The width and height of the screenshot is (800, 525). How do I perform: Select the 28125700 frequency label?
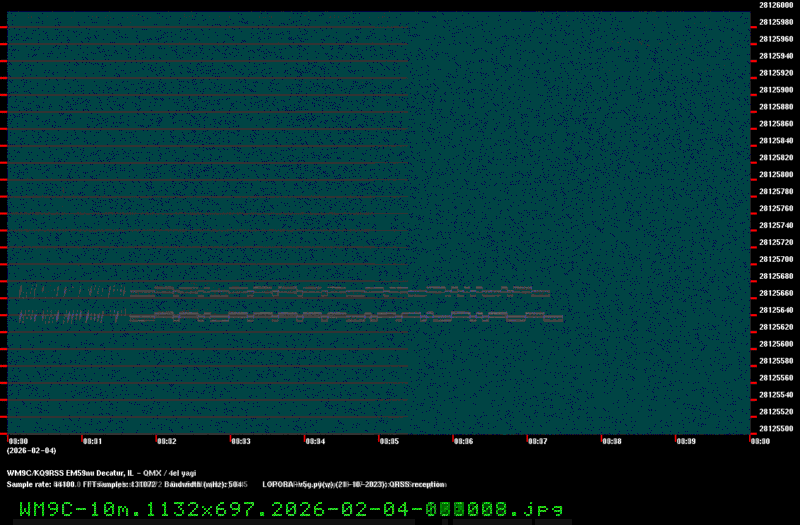tap(776, 260)
